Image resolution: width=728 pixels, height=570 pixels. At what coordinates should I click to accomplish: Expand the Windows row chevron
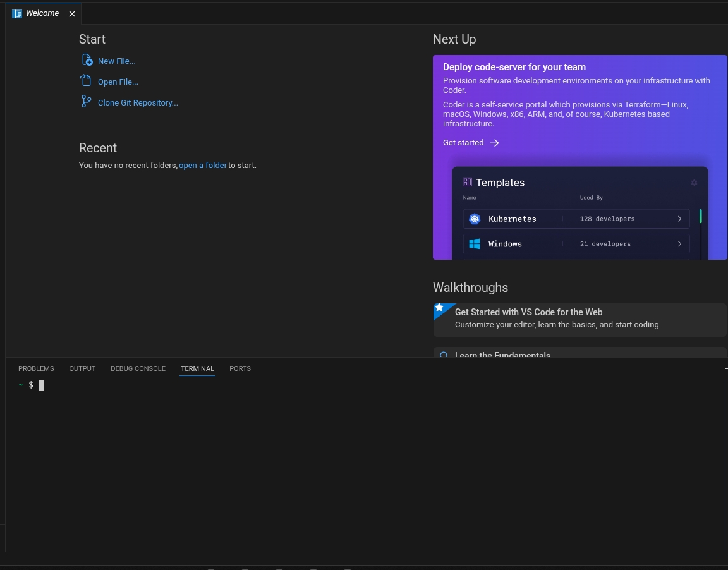[679, 244]
